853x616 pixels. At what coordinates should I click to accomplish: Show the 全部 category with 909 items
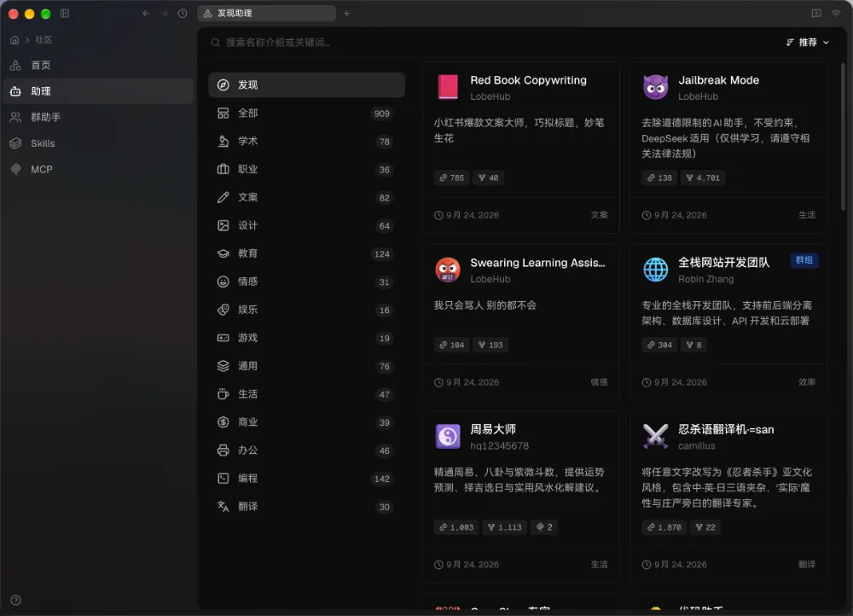pos(306,113)
